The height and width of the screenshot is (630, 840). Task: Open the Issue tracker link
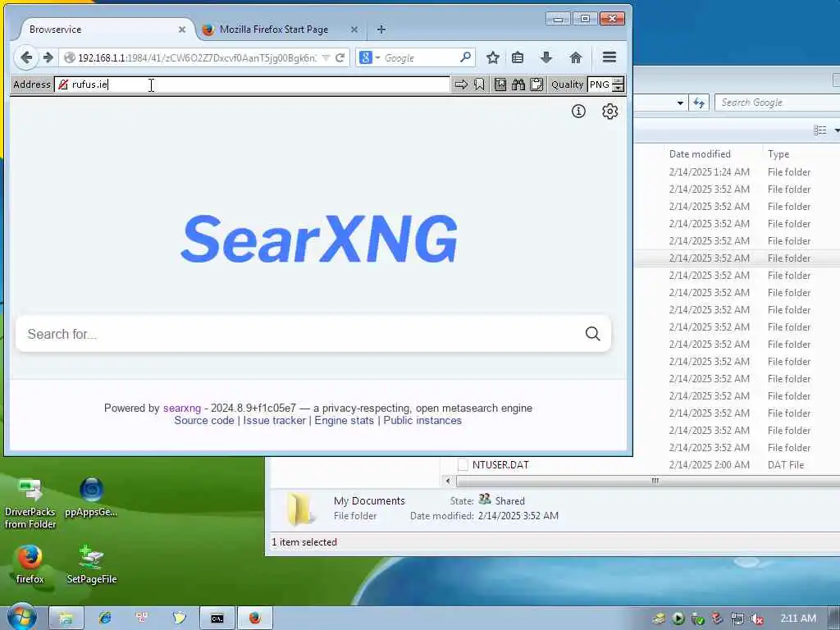point(274,421)
